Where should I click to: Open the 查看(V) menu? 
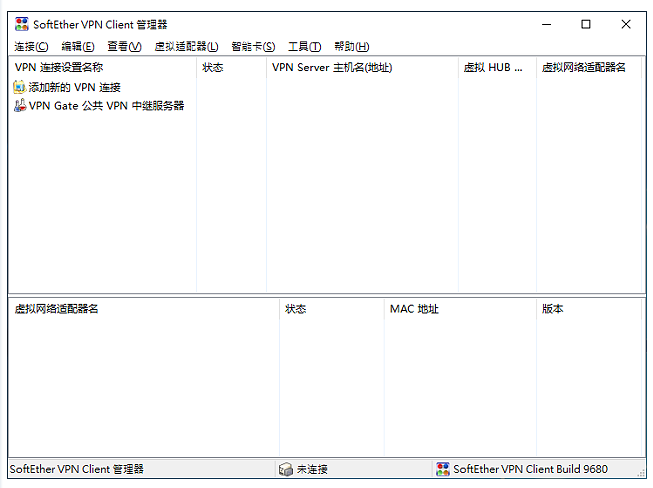pyautogui.click(x=124, y=46)
